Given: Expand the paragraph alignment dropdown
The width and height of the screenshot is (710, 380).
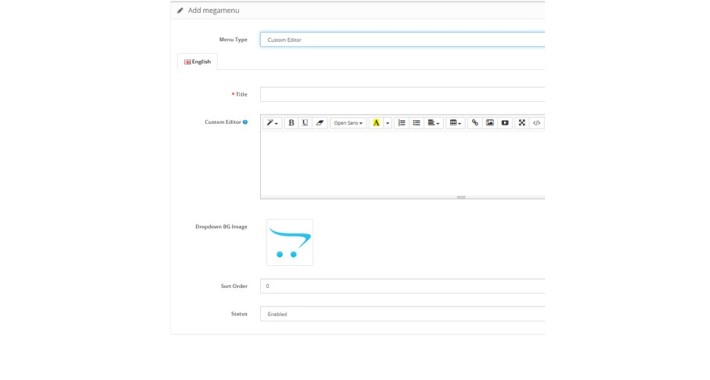Looking at the screenshot, I should pyautogui.click(x=433, y=123).
